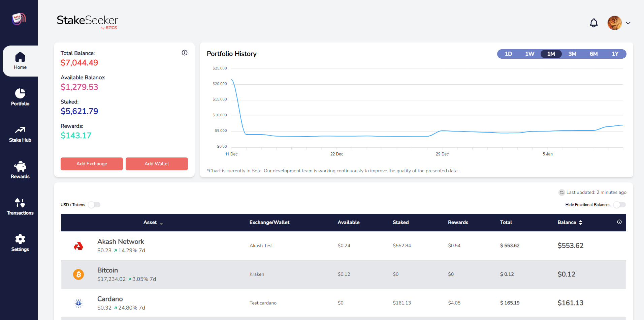The width and height of the screenshot is (644, 320).
Task: Click the Staked column header
Action: pyautogui.click(x=401, y=223)
